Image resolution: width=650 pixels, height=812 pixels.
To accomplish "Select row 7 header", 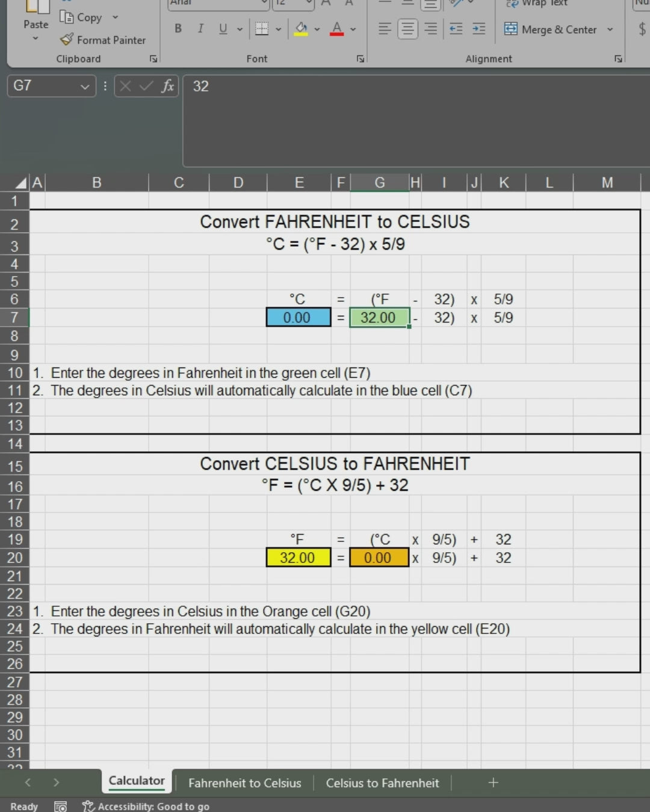I will 14,318.
